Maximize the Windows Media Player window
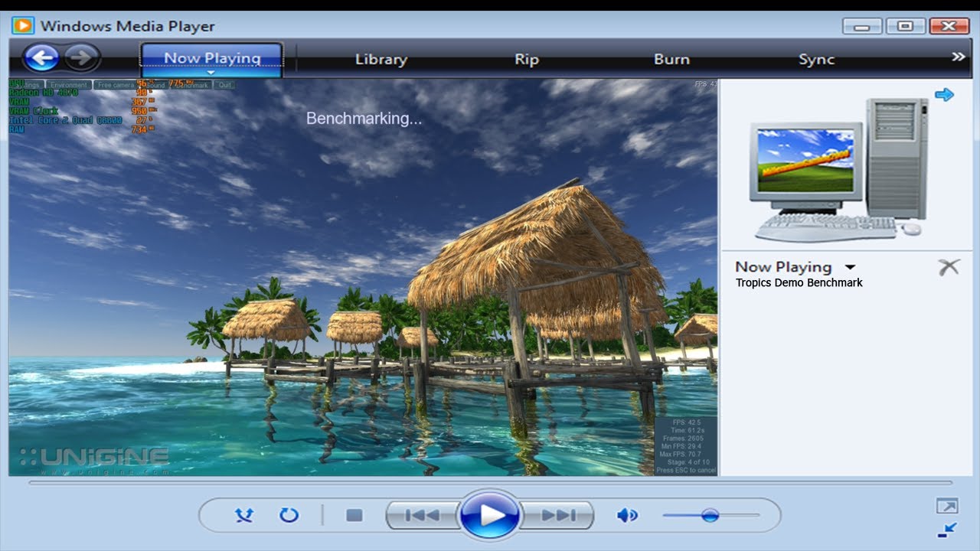 tap(906, 26)
